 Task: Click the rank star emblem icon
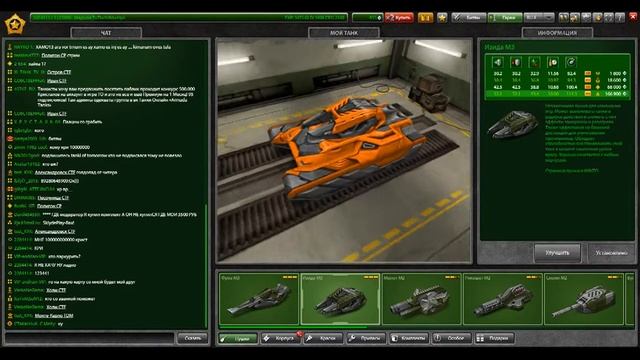[x=15, y=24]
